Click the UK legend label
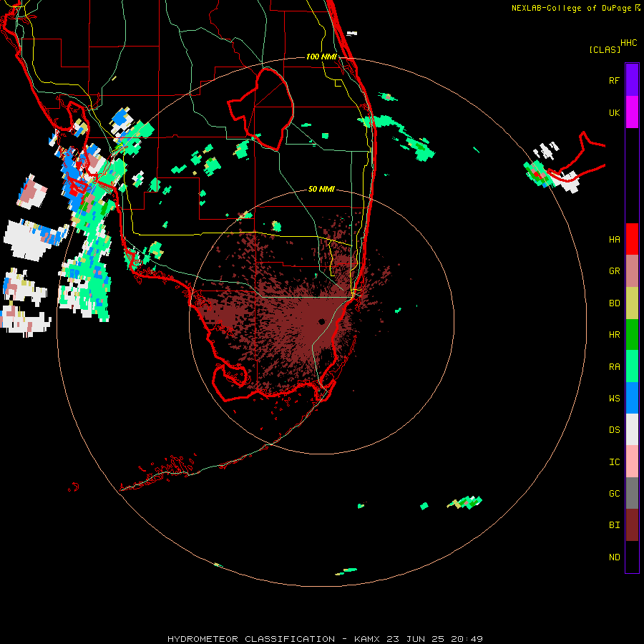The width and height of the screenshot is (644, 644). pos(614,112)
